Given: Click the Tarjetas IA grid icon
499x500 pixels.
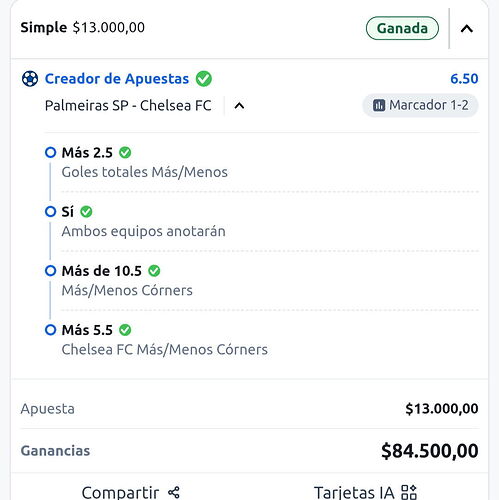Looking at the screenshot, I should pos(409,492).
